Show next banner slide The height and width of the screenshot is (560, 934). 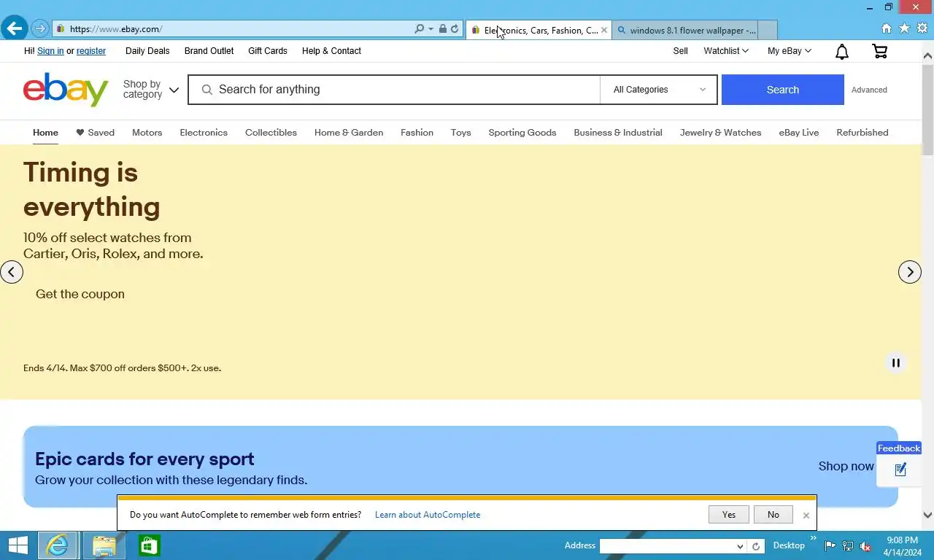(909, 272)
